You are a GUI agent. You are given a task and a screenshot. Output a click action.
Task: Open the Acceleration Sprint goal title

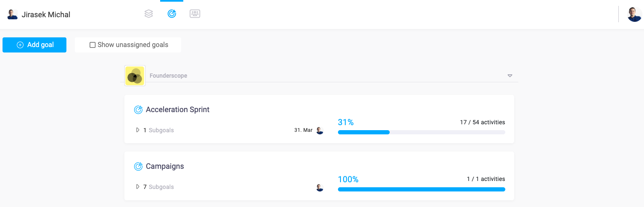click(x=177, y=110)
